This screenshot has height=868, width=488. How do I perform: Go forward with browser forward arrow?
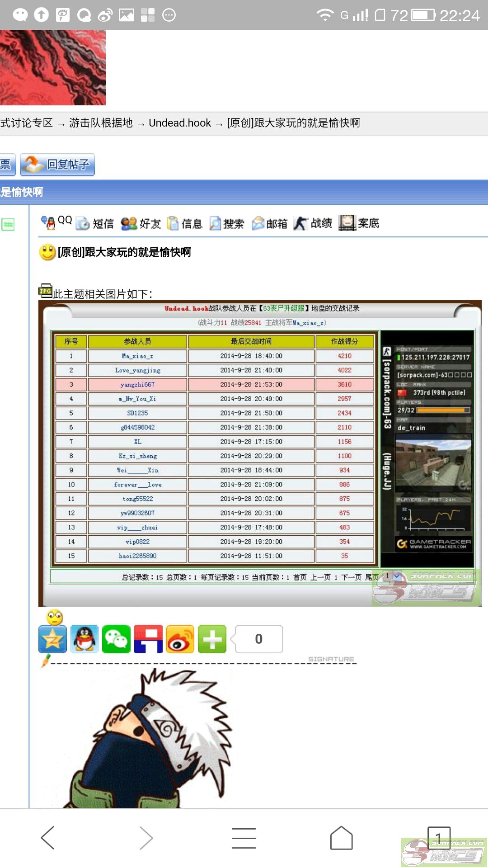tap(145, 838)
